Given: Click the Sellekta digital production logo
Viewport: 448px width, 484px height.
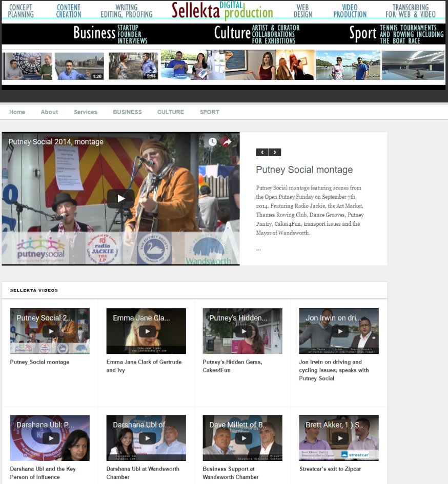Looking at the screenshot, I should pos(222,11).
